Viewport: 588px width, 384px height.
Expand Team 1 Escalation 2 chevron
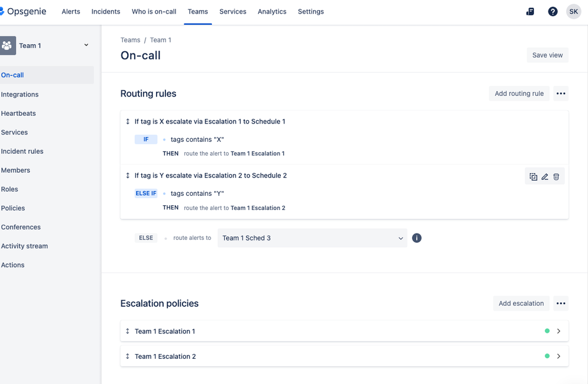coord(559,356)
